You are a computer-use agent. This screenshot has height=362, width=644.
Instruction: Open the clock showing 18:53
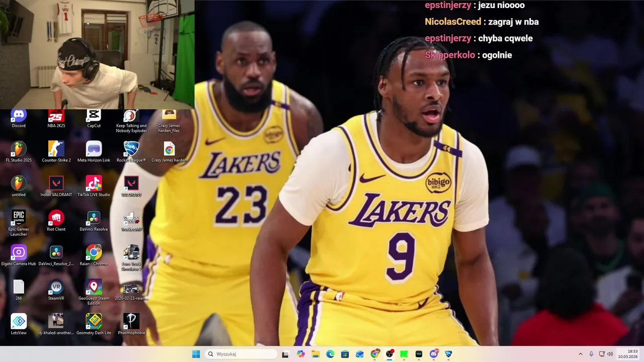tap(628, 354)
